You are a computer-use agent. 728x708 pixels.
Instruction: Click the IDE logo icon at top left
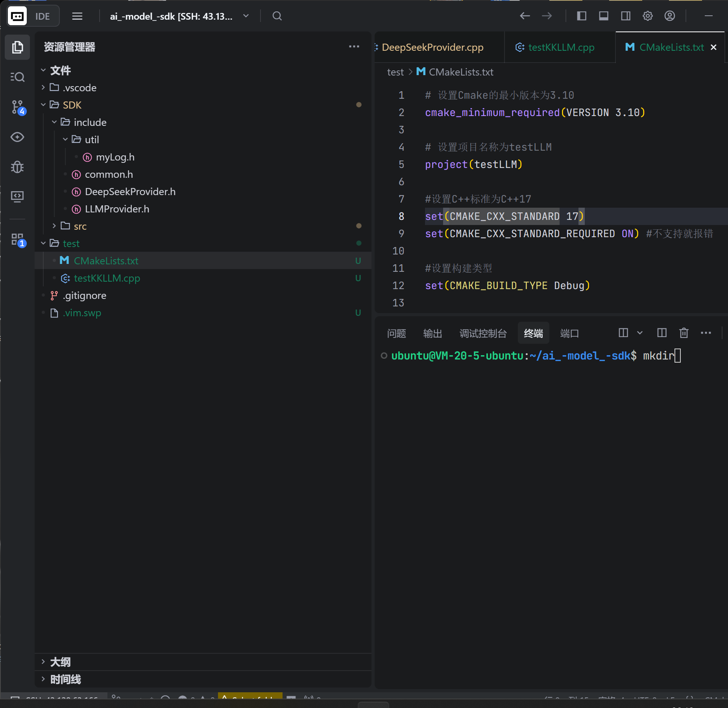(17, 16)
